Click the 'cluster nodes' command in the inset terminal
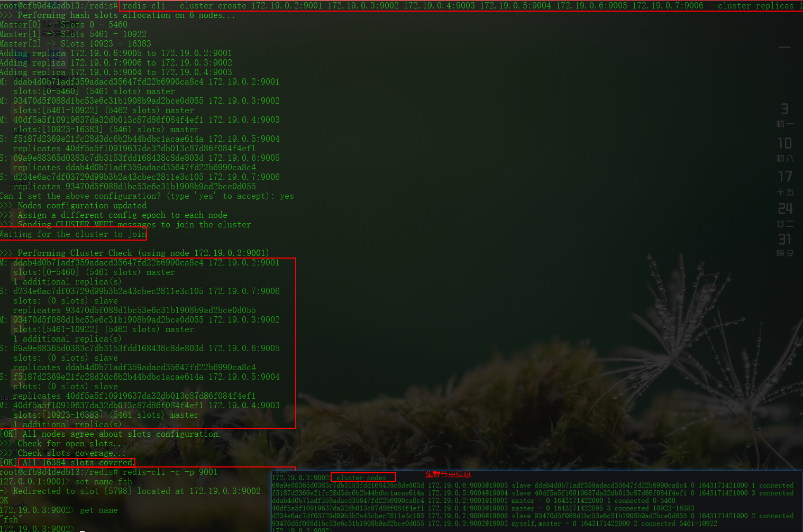Viewport: 803px width, 532px height. [x=361, y=478]
